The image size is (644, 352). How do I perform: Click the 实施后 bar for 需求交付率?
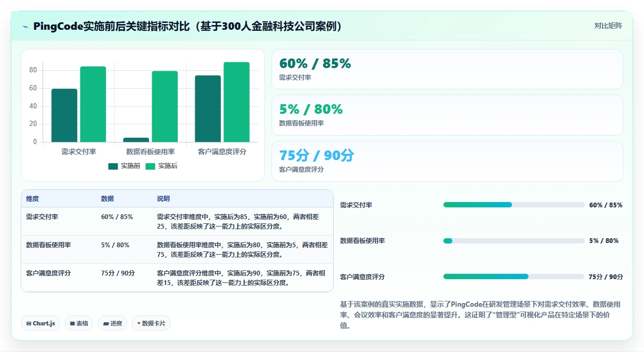click(x=93, y=104)
